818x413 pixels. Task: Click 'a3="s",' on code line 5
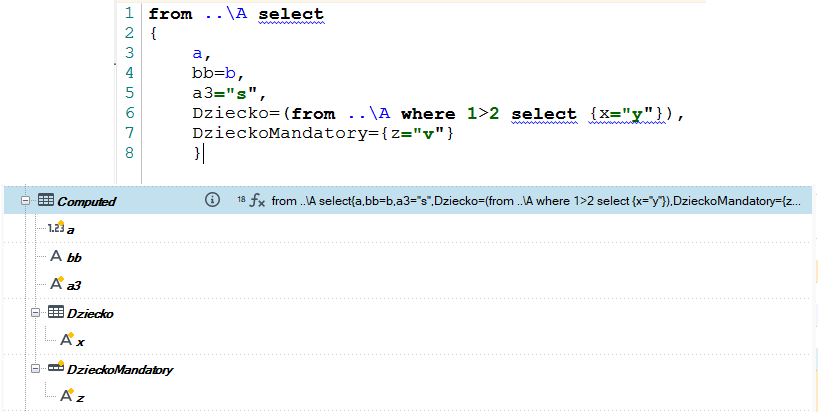point(229,93)
